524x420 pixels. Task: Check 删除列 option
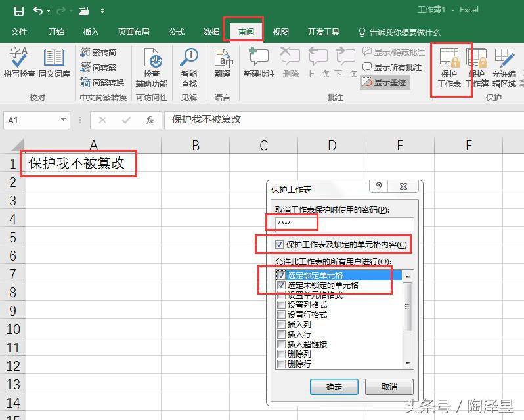(x=281, y=354)
